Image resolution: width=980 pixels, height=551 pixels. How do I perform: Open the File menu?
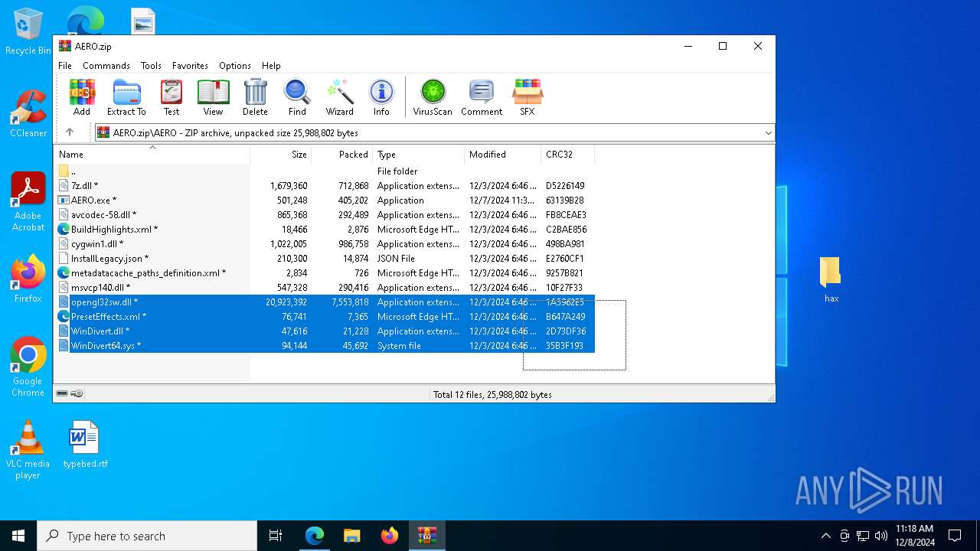(x=65, y=66)
